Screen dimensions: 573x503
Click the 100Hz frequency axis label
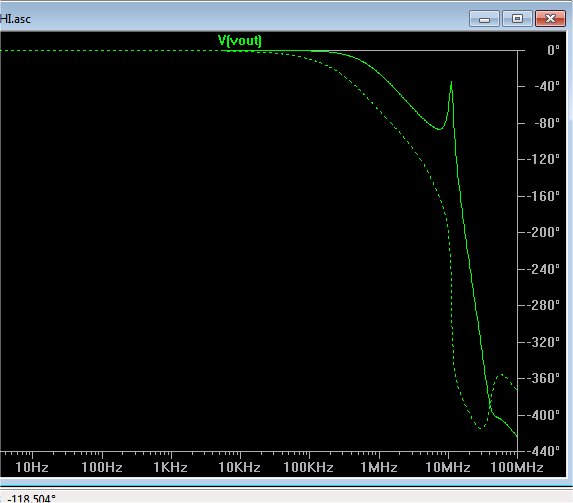pos(102,468)
